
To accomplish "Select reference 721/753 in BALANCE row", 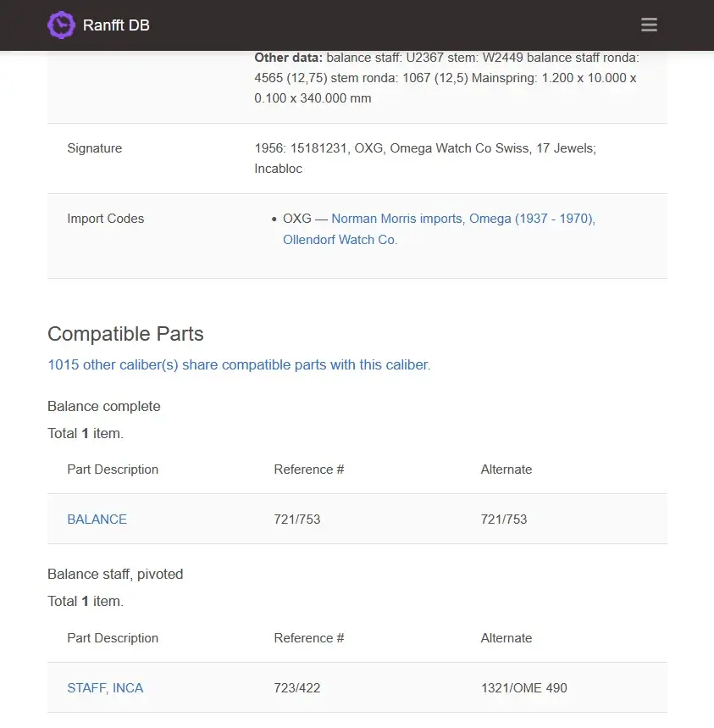I will pyautogui.click(x=297, y=519).
